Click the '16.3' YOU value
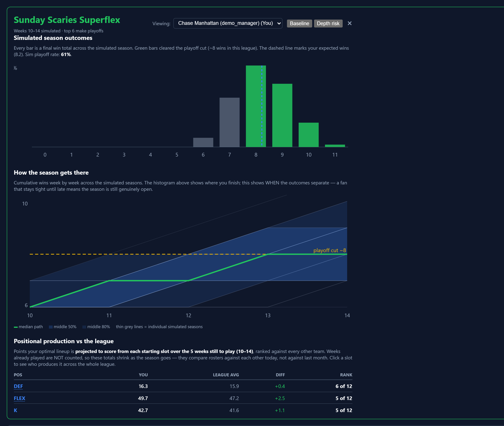Image resolution: width=504 pixels, height=426 pixels. [143, 386]
